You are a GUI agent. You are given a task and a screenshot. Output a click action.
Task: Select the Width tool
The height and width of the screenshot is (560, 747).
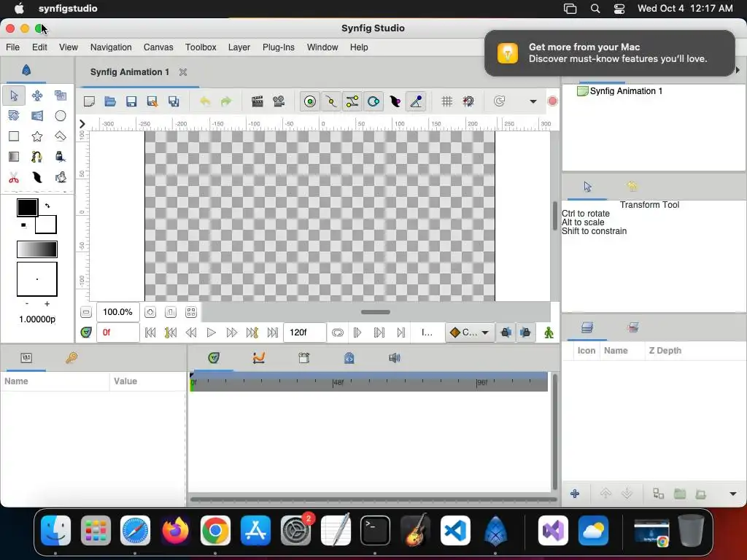pyautogui.click(x=37, y=178)
